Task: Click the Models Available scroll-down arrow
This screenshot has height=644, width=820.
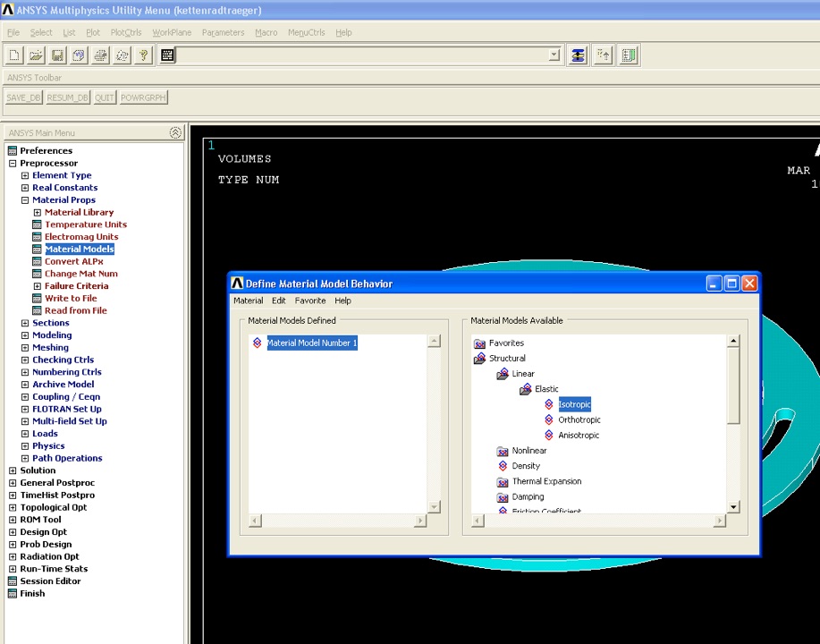Action: tap(733, 506)
